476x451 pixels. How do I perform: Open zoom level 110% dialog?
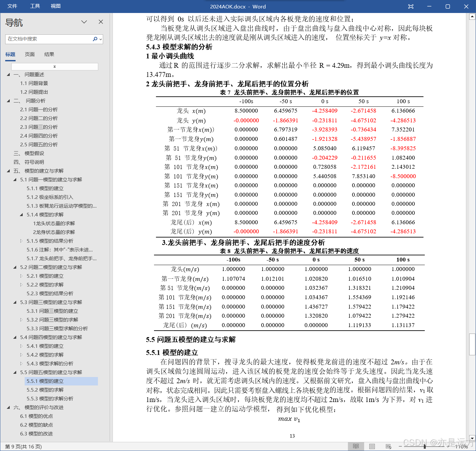click(x=461, y=447)
